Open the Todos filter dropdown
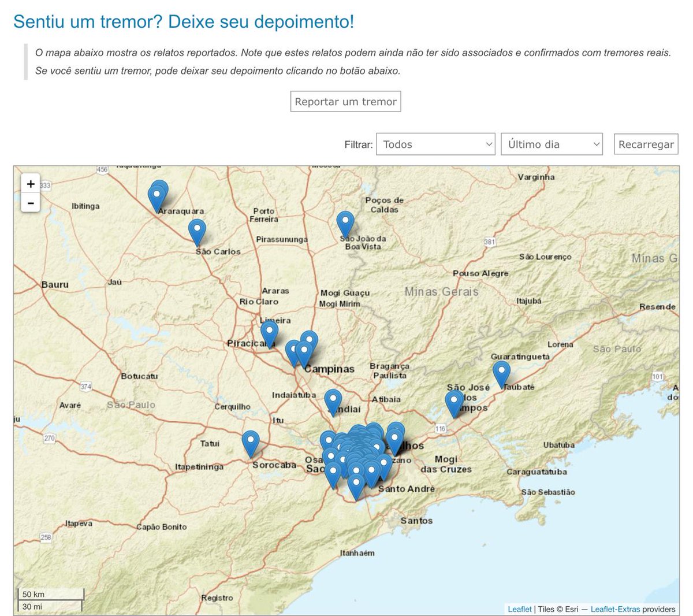The width and height of the screenshot is (693, 616). tap(435, 144)
